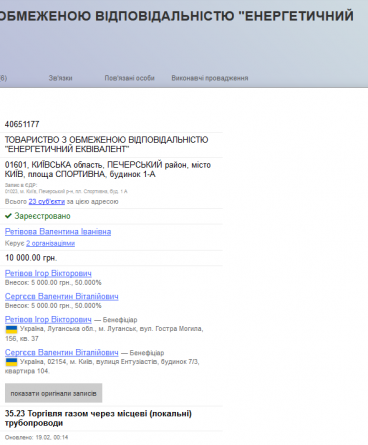Click the 35.23 Торгівля газом activity line
The width and height of the screenshot is (368, 445).
[98, 418]
